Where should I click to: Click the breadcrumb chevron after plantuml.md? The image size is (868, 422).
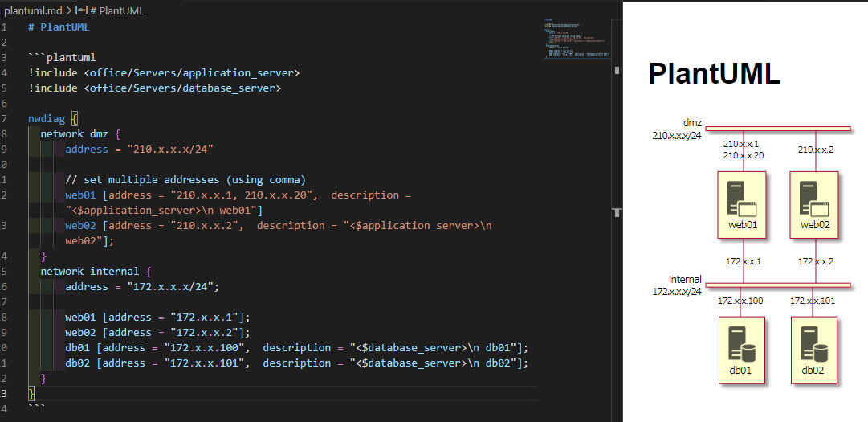tap(68, 10)
